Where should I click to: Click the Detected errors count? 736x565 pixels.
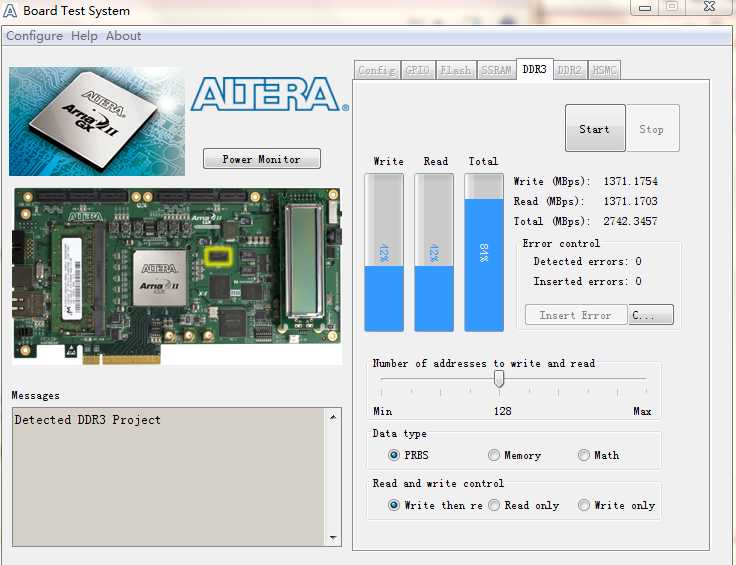click(638, 261)
